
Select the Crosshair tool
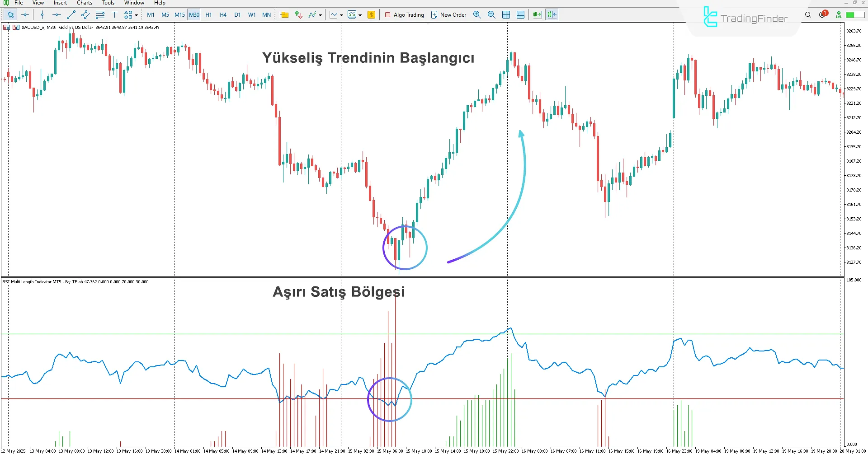[x=25, y=14]
